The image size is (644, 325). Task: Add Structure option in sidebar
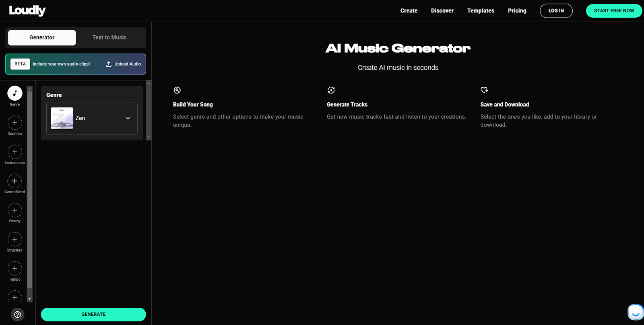pyautogui.click(x=15, y=239)
